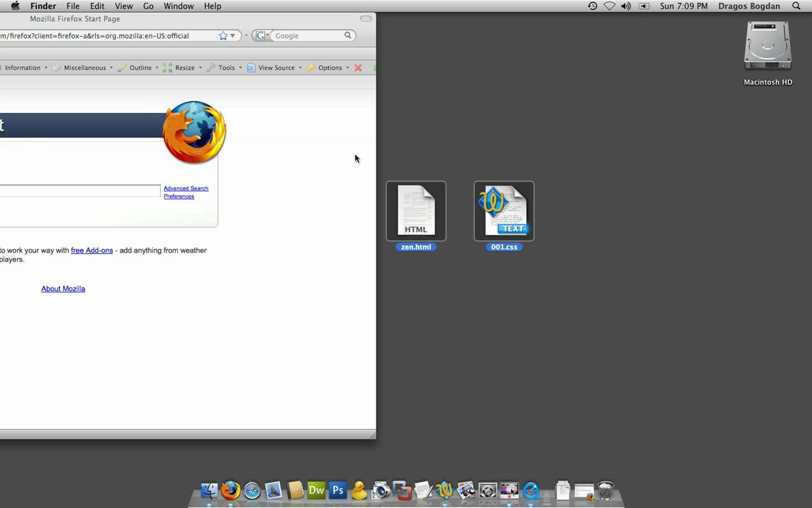Select the Macintosh HD drive icon
The image size is (812, 508).
point(768,53)
